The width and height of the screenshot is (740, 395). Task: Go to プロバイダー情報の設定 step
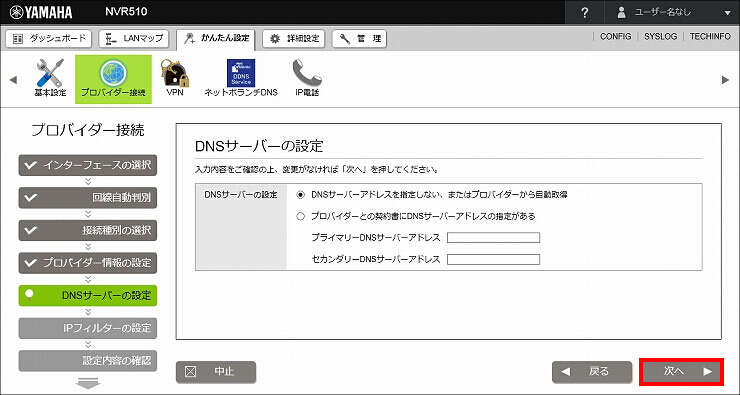click(x=88, y=263)
